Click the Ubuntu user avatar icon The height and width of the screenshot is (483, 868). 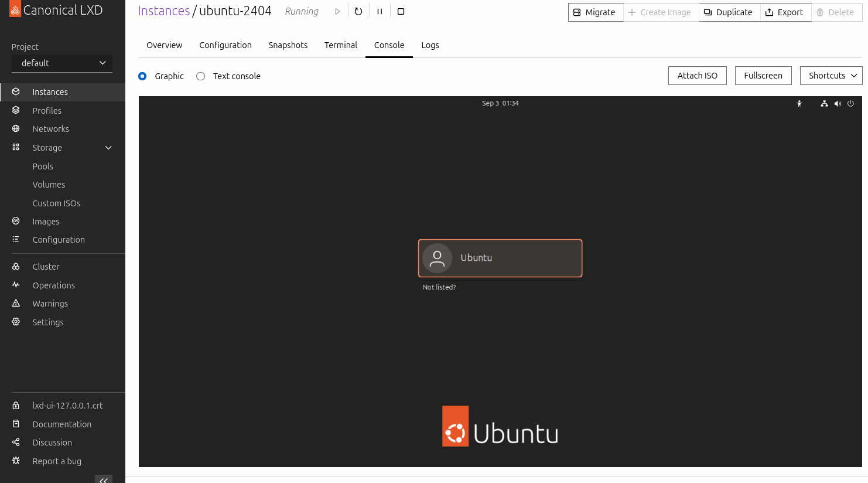pyautogui.click(x=437, y=258)
